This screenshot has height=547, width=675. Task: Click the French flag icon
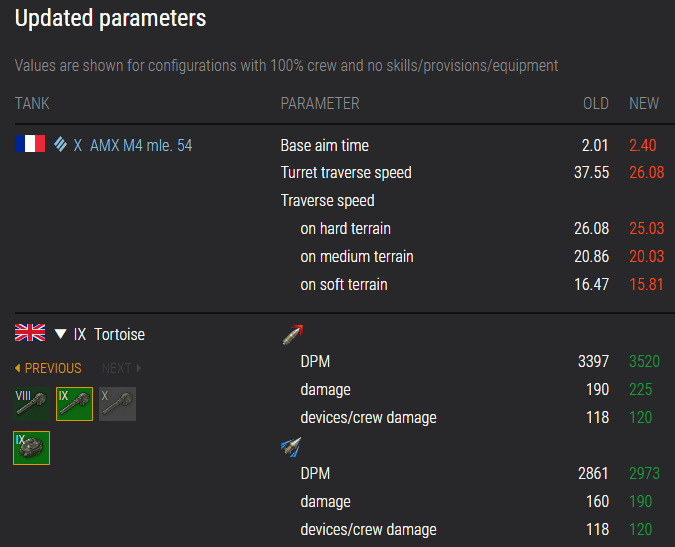click(x=30, y=145)
